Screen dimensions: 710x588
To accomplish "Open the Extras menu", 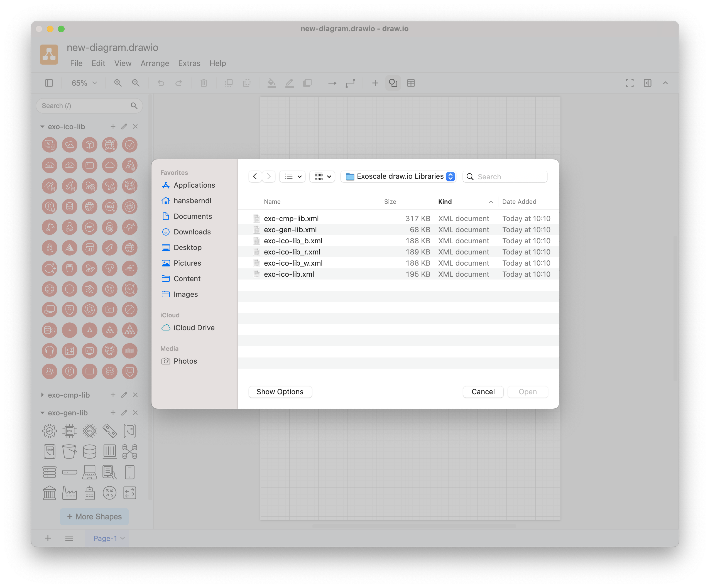I will coord(189,63).
